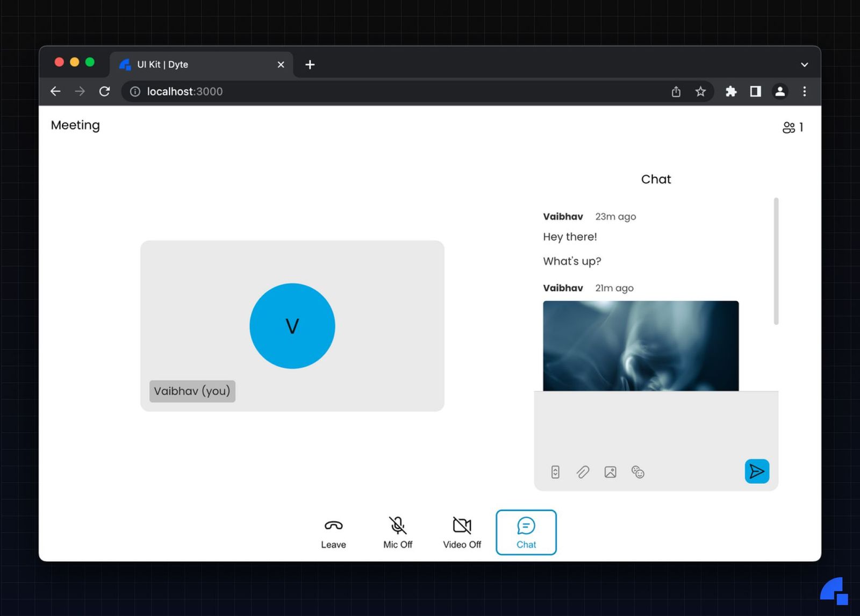This screenshot has width=860, height=616.
Task: Open a new browser tab
Action: pos(310,65)
